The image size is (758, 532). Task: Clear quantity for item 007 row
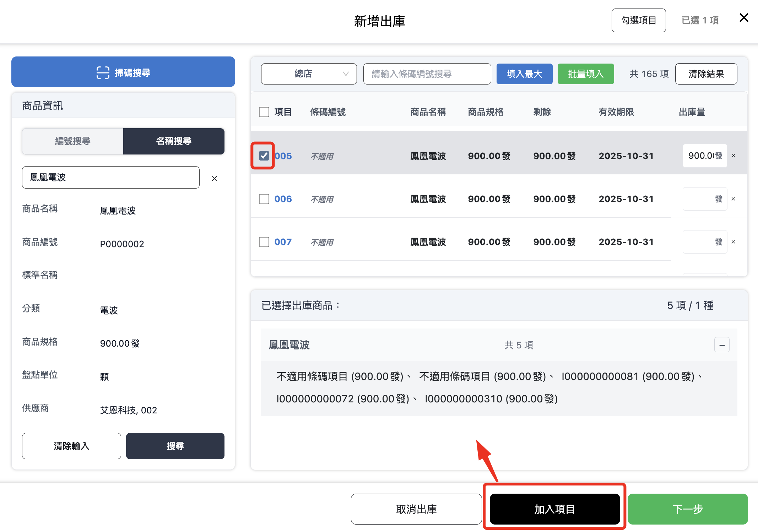[x=733, y=242]
